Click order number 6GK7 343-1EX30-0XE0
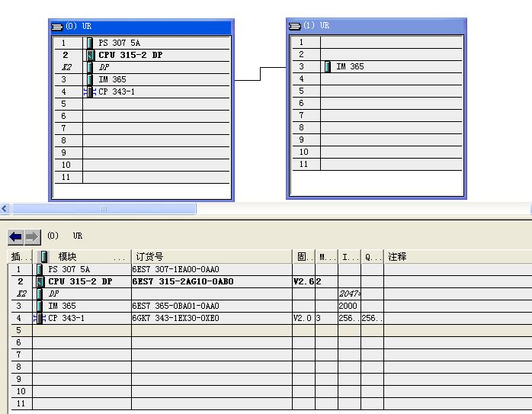 point(176,318)
